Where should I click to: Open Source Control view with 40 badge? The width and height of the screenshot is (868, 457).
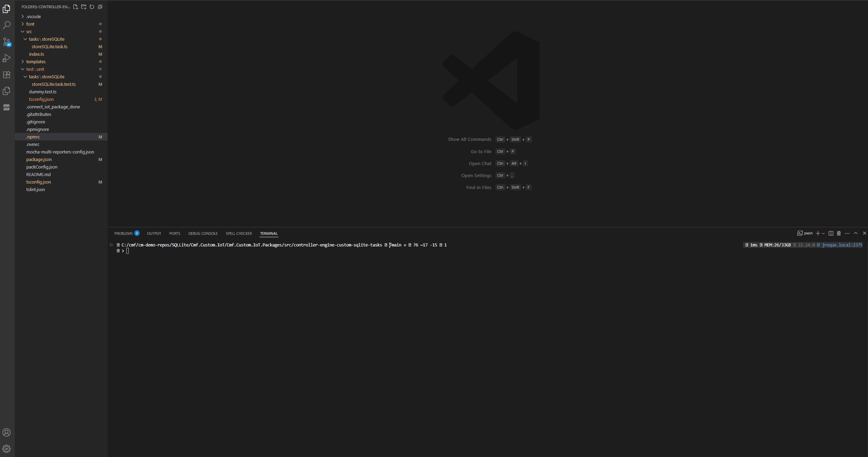point(6,42)
